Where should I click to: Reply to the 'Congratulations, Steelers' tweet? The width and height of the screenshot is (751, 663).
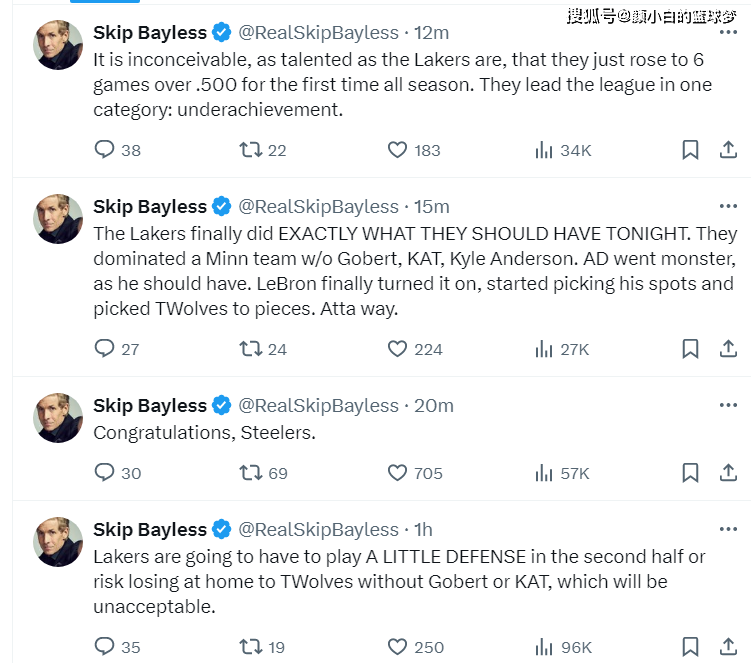tap(104, 473)
